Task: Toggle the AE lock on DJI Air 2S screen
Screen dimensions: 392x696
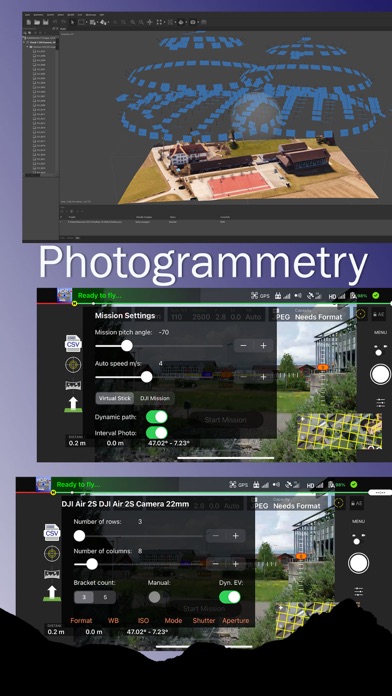Action: [357, 503]
